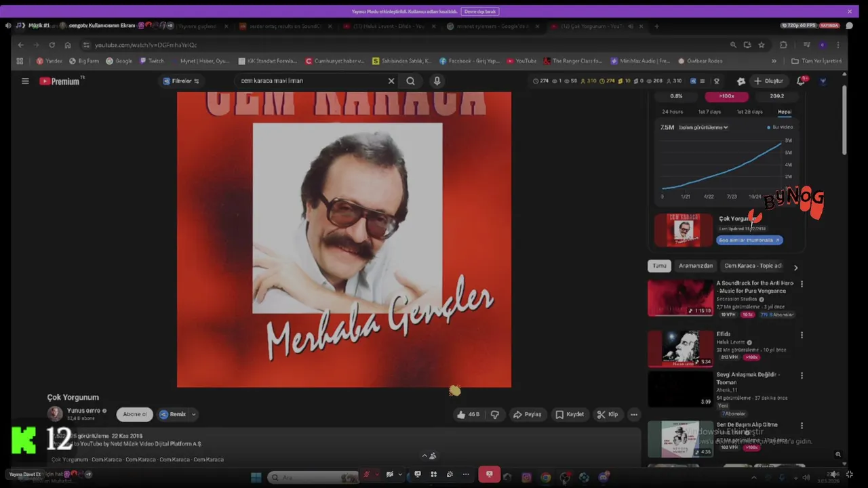Open 'toplam görüntüleme' dropdown in stats panel

[703, 127]
